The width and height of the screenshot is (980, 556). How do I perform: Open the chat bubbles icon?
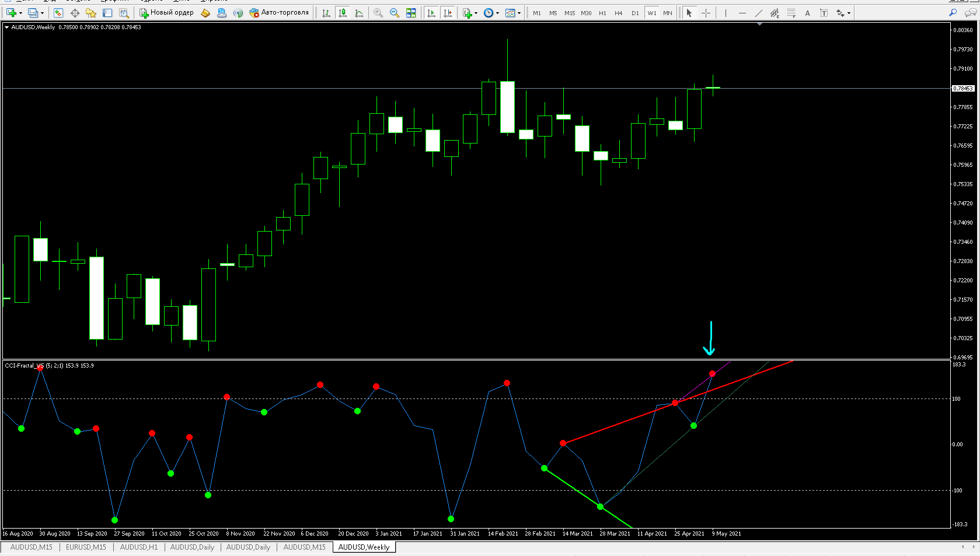pos(970,12)
